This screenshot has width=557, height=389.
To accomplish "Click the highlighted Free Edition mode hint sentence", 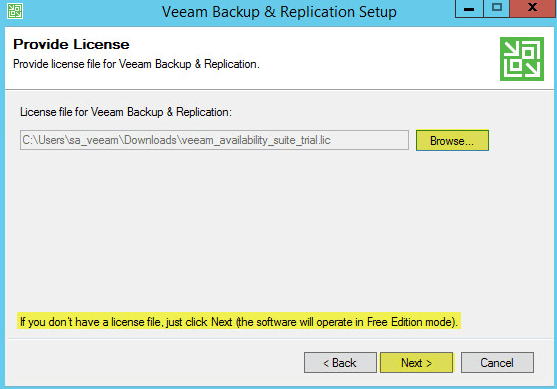I will pos(239,322).
